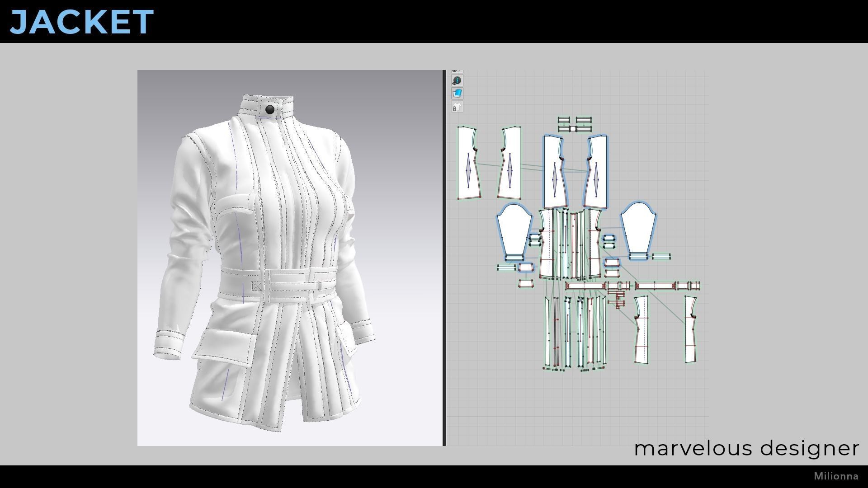
Task: Select side panel pattern beside far-right panel
Action: pos(641,329)
